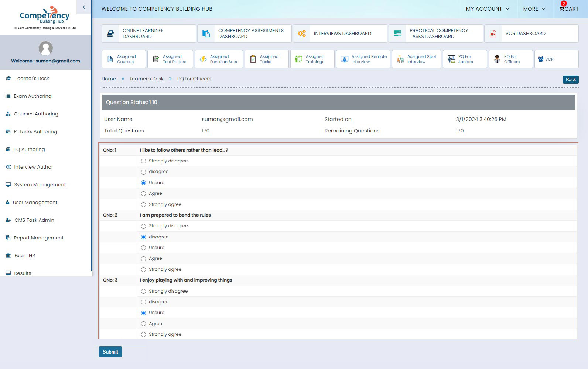
Task: Select Strongly disagree for question 1
Action: click(143, 161)
